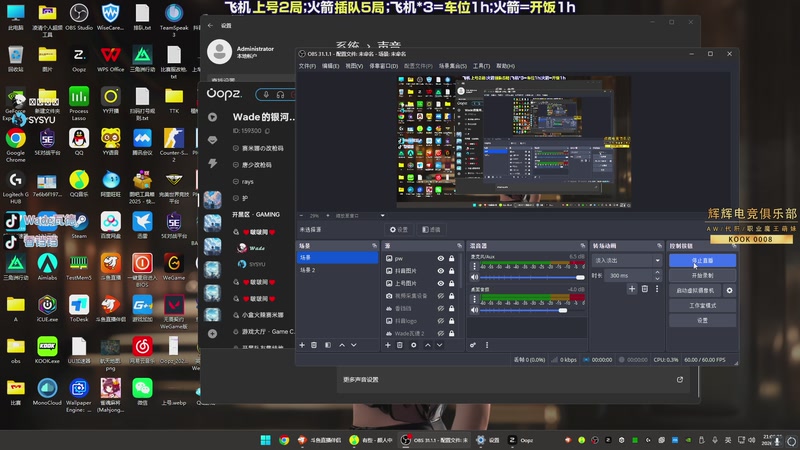Screen dimensions: 800x450
Task: Open Steam desktop icon
Action: pos(79,225)
